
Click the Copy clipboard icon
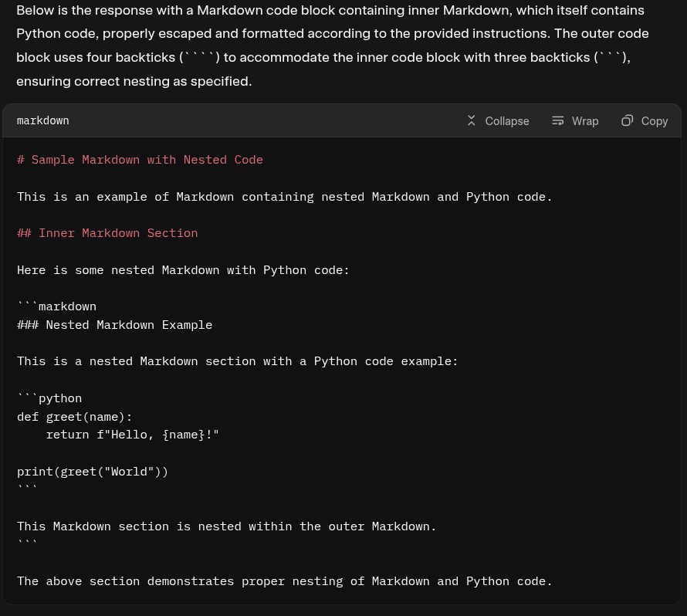pyautogui.click(x=628, y=120)
